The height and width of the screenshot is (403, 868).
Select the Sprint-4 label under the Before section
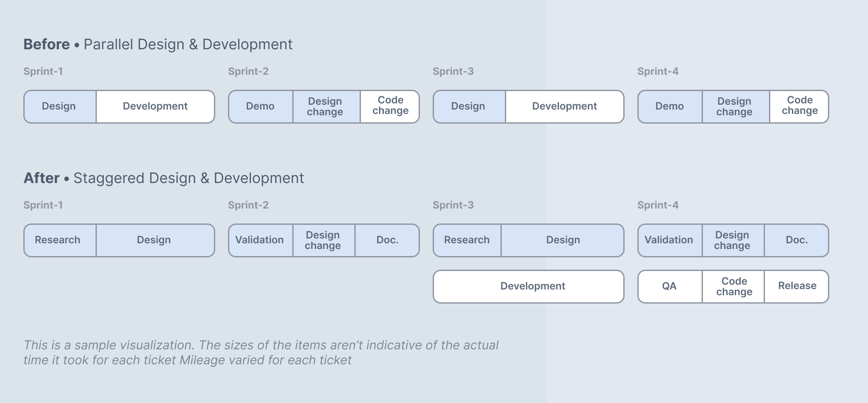pyautogui.click(x=658, y=71)
